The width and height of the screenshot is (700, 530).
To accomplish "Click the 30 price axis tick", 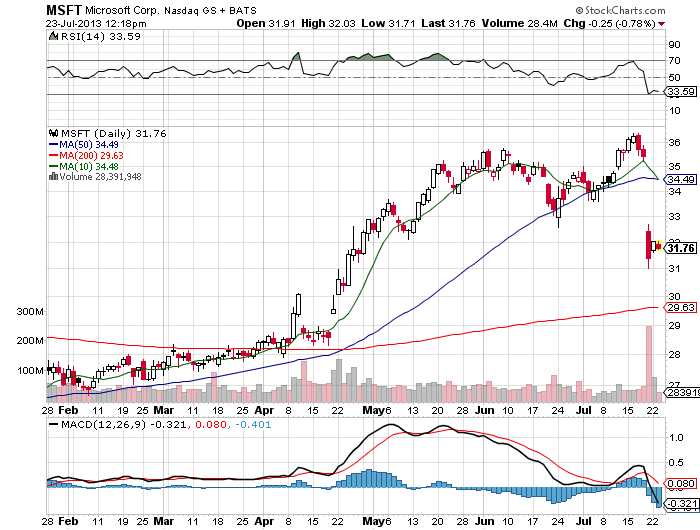I will [x=674, y=296].
